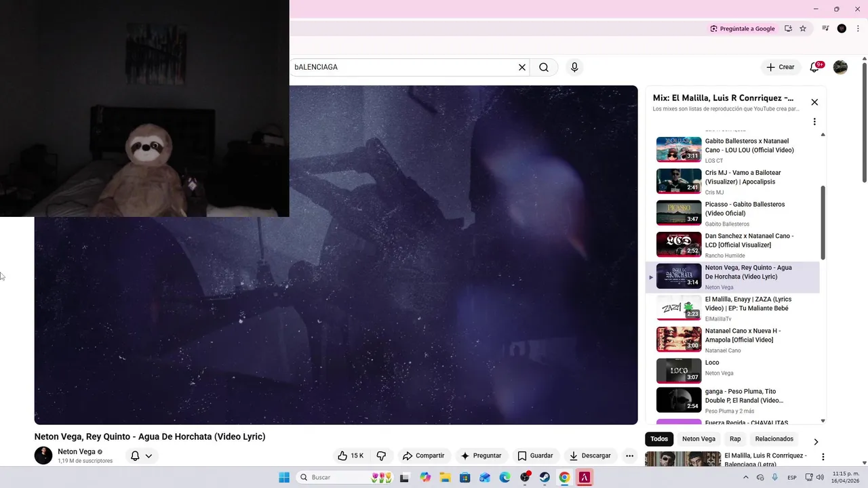The image size is (868, 488).
Task: Open Microsoft Store from taskbar
Action: (x=465, y=477)
